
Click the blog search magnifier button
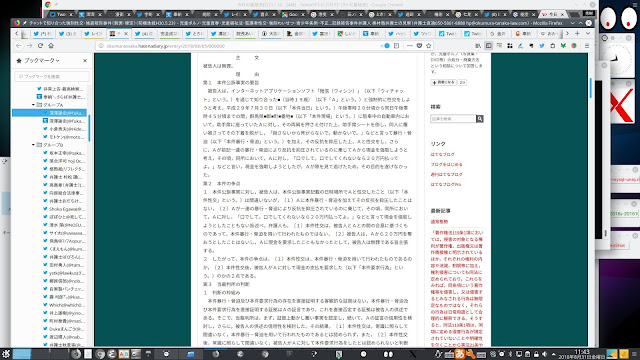[480, 119]
